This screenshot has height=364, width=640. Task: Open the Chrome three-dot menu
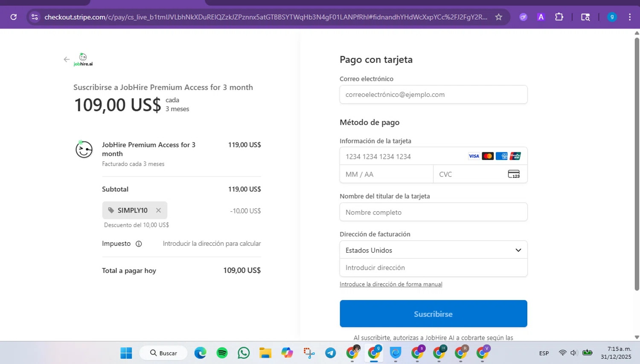click(630, 17)
